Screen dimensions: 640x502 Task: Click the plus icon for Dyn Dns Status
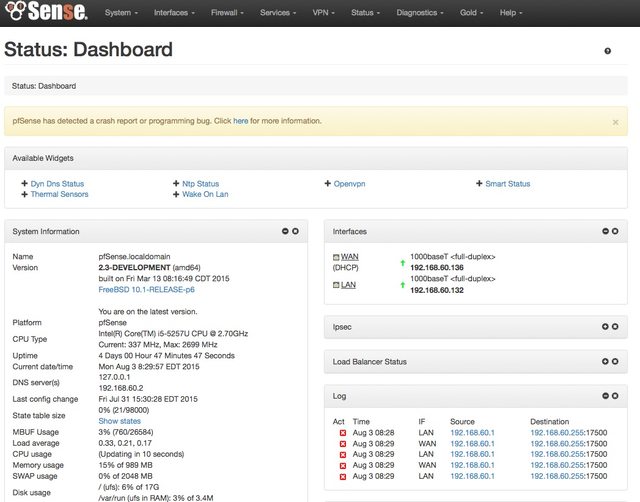point(25,184)
